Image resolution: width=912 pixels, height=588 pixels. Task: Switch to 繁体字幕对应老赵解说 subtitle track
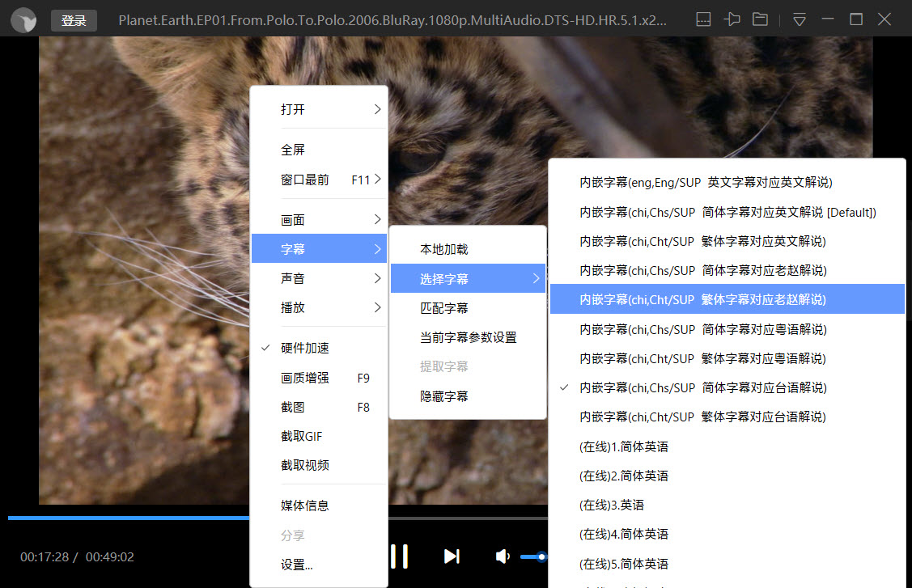point(702,299)
